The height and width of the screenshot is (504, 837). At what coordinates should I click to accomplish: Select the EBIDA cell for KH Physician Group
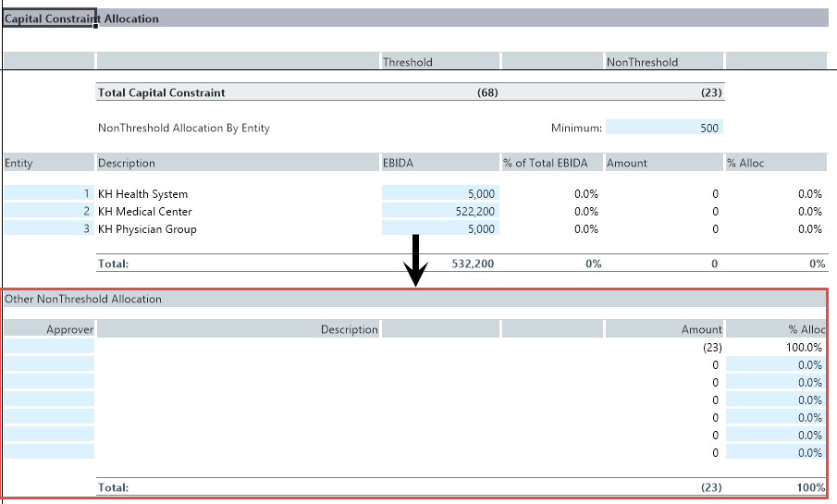coord(439,229)
